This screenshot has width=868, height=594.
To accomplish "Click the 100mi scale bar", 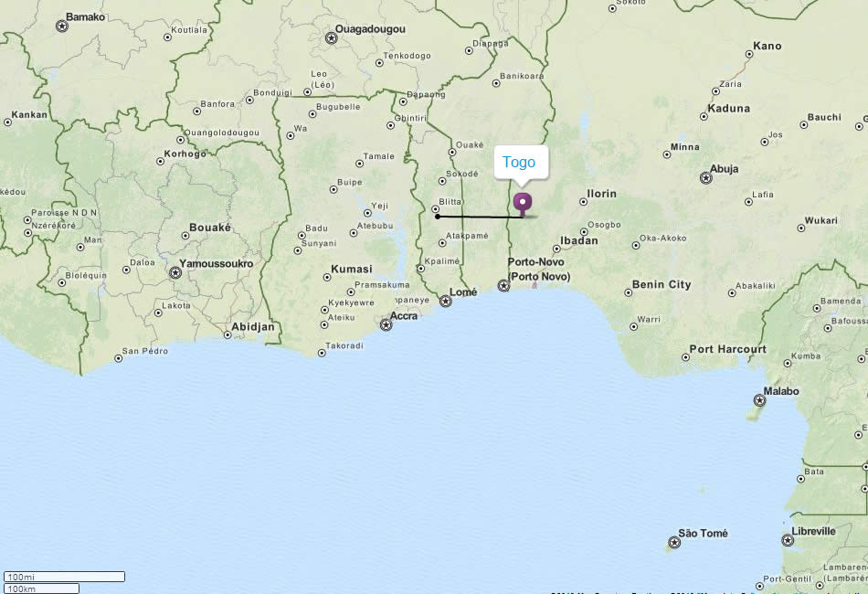I will pos(64,577).
